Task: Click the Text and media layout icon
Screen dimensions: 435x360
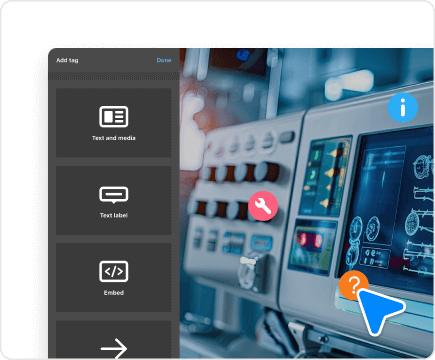Action: pyautogui.click(x=114, y=117)
